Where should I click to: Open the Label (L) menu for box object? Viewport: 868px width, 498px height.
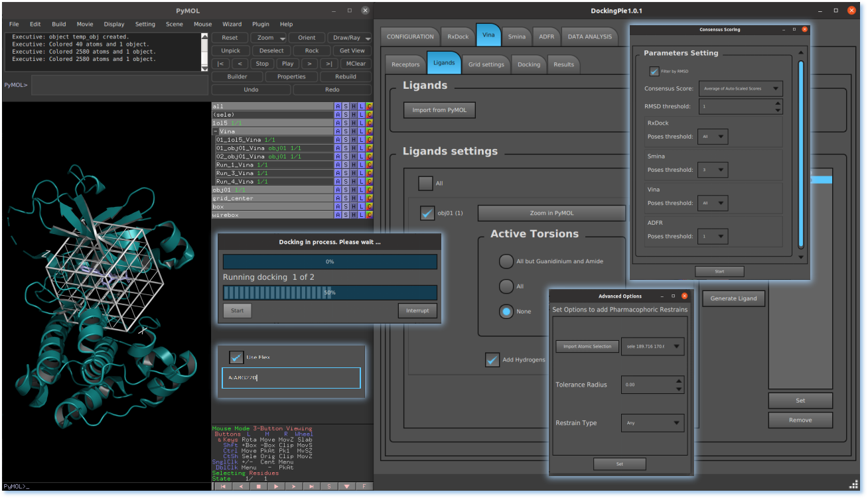(362, 206)
